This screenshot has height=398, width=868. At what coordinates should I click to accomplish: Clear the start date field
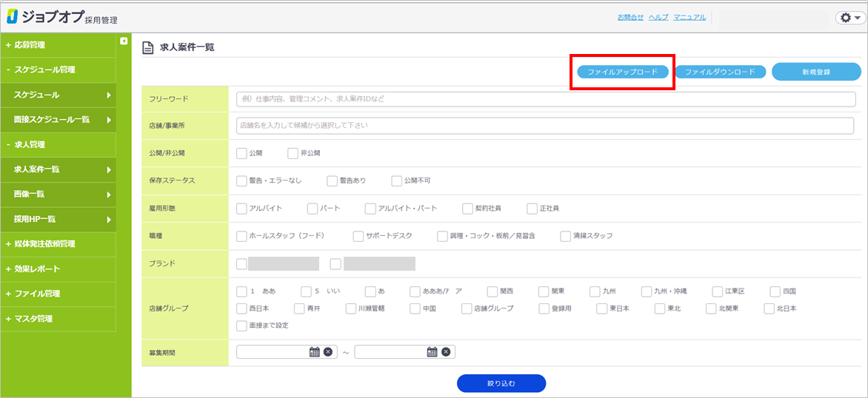click(328, 352)
